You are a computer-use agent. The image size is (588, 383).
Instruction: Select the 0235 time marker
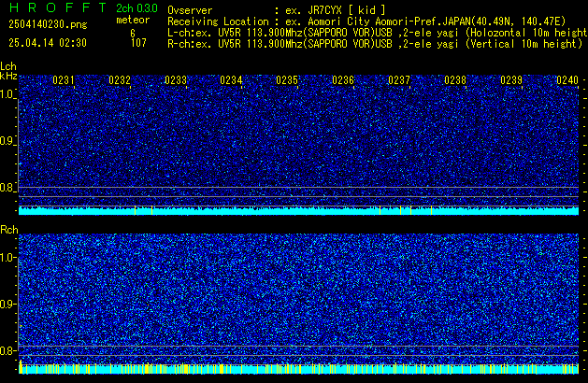click(287, 80)
